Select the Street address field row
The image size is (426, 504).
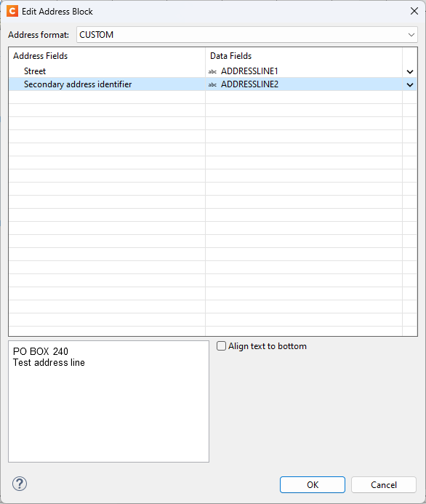(107, 71)
